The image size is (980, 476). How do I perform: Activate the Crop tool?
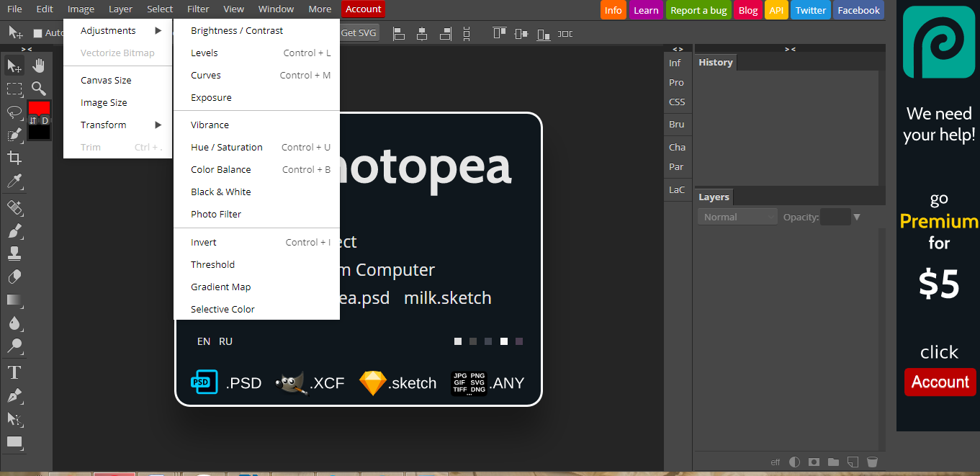(14, 158)
